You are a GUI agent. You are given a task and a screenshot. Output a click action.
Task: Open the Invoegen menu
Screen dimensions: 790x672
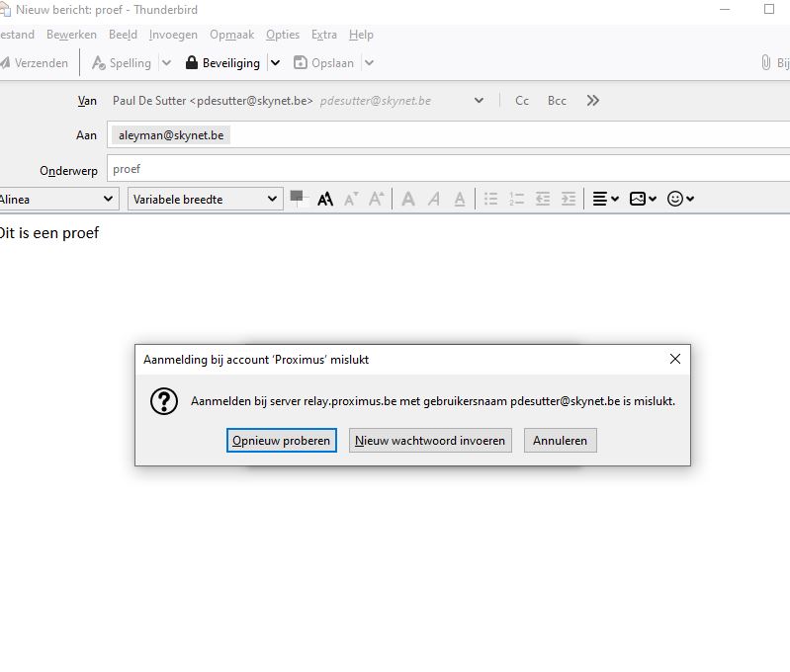(x=173, y=35)
